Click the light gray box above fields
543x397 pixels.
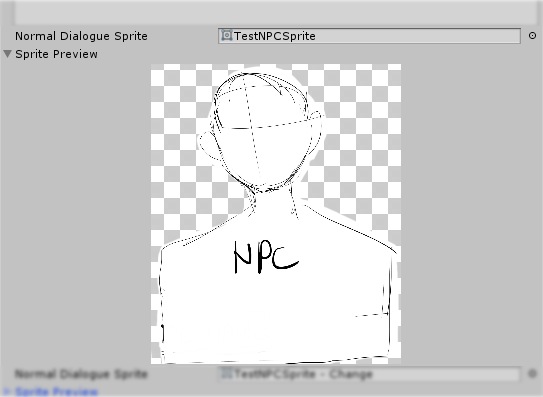tap(275, 13)
